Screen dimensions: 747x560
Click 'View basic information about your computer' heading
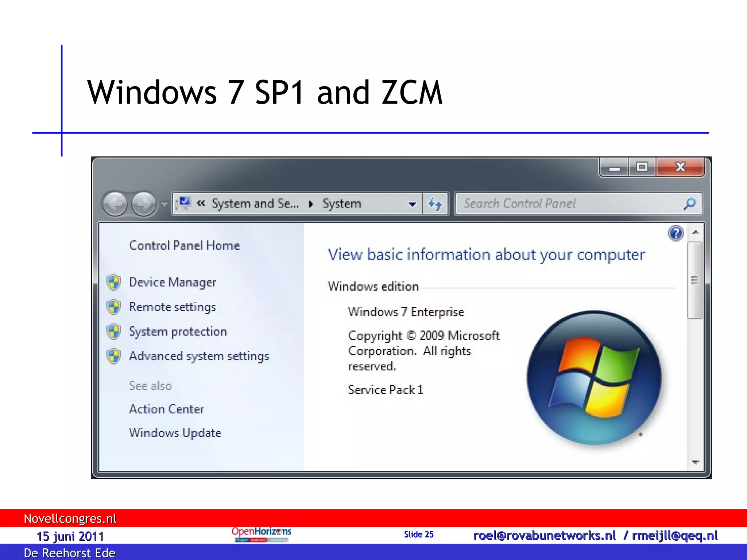click(x=486, y=255)
